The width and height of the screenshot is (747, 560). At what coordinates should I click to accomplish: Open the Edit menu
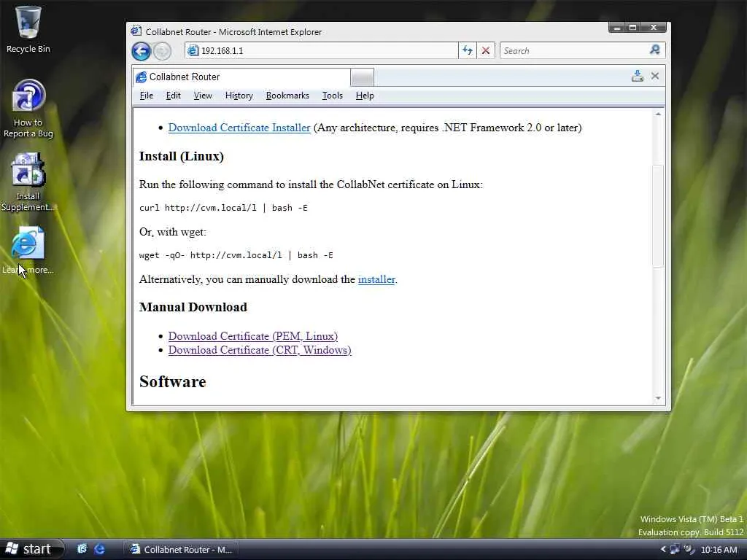[173, 96]
